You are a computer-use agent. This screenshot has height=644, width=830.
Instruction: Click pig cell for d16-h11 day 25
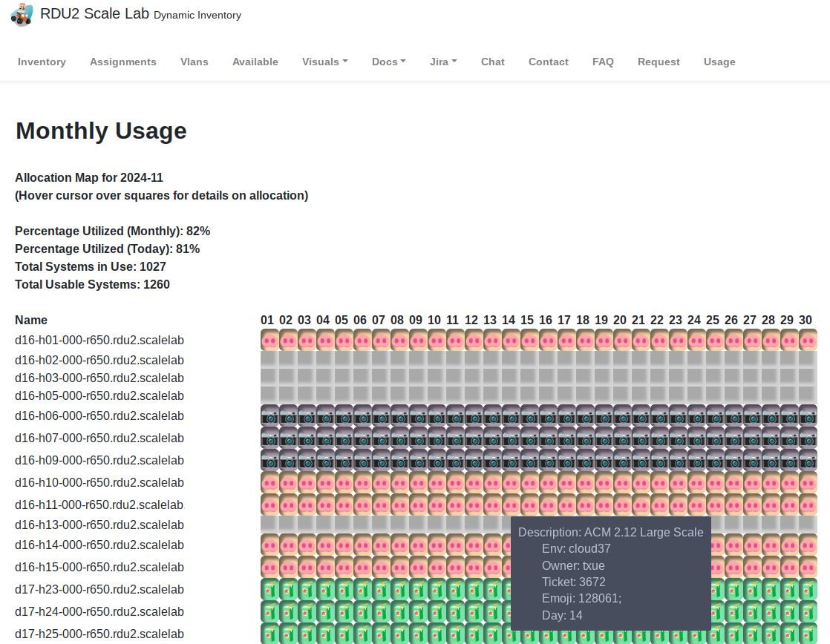pos(715,505)
